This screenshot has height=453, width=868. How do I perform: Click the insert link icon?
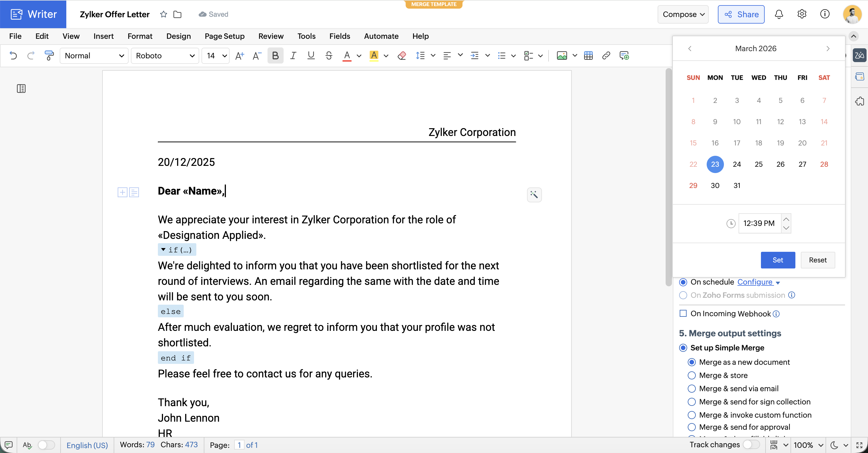coord(606,55)
